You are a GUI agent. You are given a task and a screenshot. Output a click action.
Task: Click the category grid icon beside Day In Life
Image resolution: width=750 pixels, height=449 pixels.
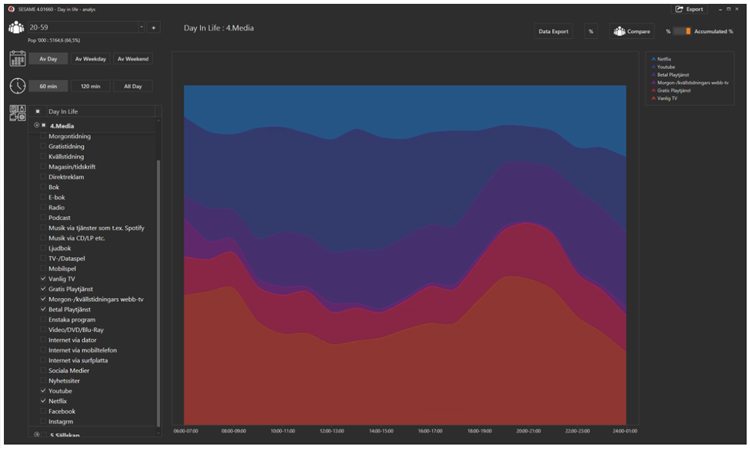tap(16, 113)
